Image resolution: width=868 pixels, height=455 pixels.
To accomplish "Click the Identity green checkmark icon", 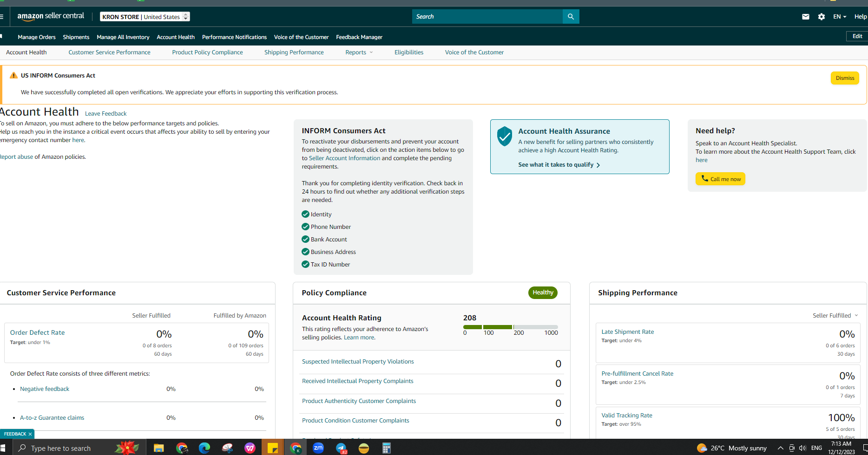I will click(305, 214).
